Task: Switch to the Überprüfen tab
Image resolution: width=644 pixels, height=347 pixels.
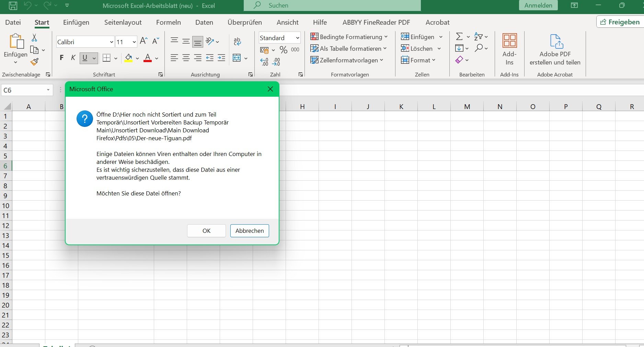Action: coord(245,22)
